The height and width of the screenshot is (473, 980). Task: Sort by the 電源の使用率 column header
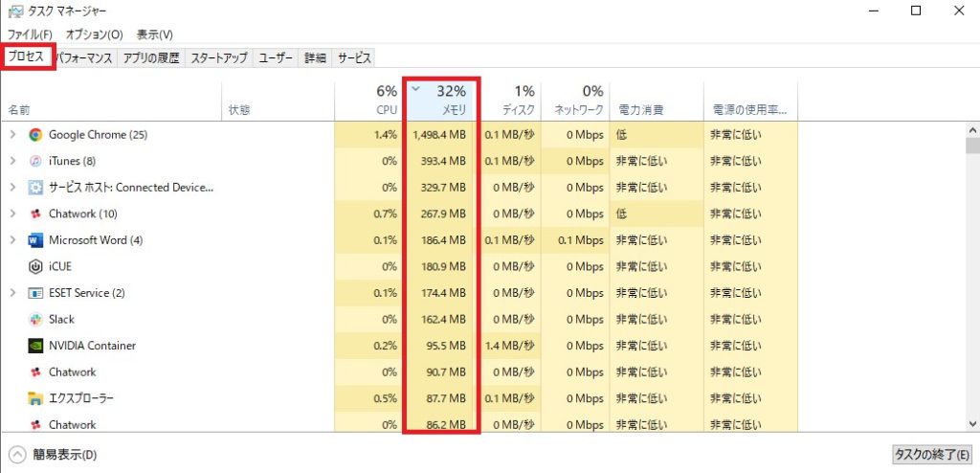[750, 101]
